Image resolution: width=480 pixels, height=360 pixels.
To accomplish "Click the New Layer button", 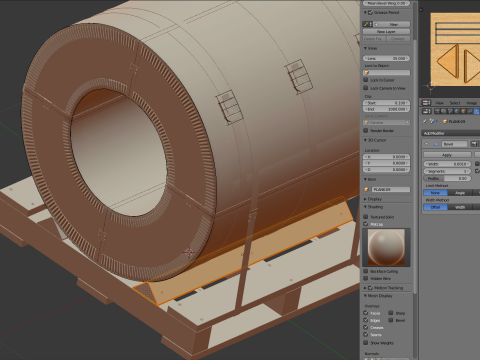I will click(x=386, y=32).
